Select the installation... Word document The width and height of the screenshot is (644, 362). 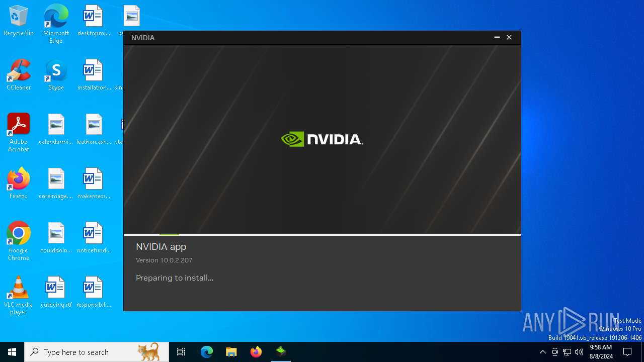(94, 75)
